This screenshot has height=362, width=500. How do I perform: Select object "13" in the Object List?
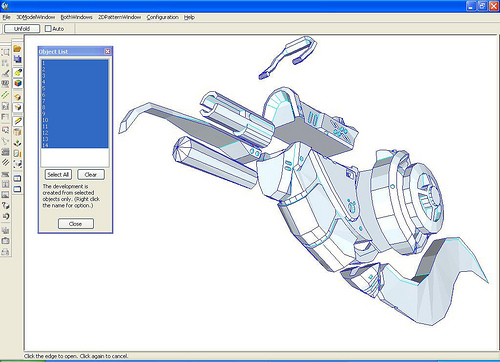pos(75,139)
